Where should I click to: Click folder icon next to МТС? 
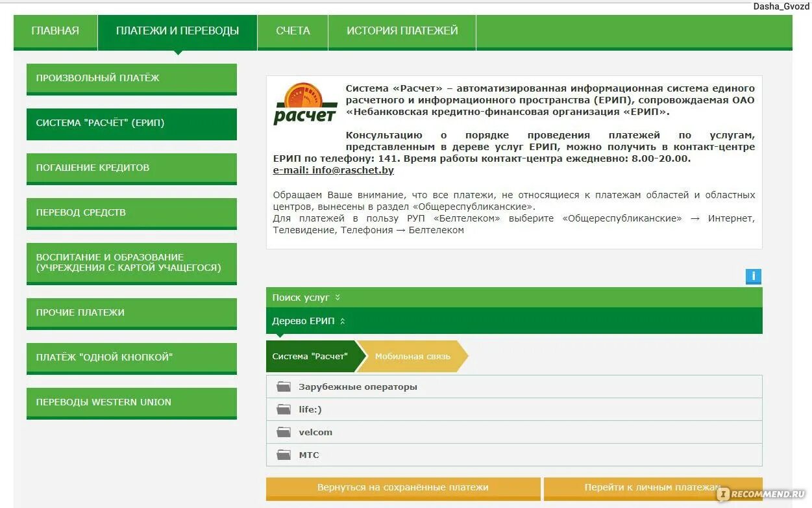click(284, 455)
